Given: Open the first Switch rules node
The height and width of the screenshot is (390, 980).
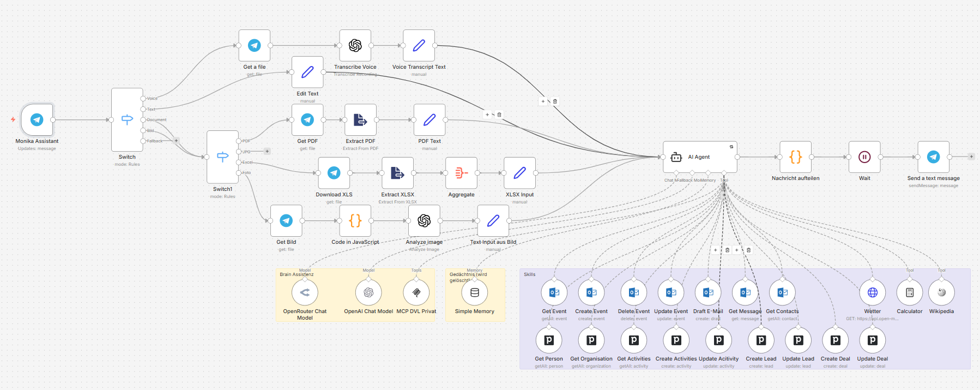Looking at the screenshot, I should 127,120.
